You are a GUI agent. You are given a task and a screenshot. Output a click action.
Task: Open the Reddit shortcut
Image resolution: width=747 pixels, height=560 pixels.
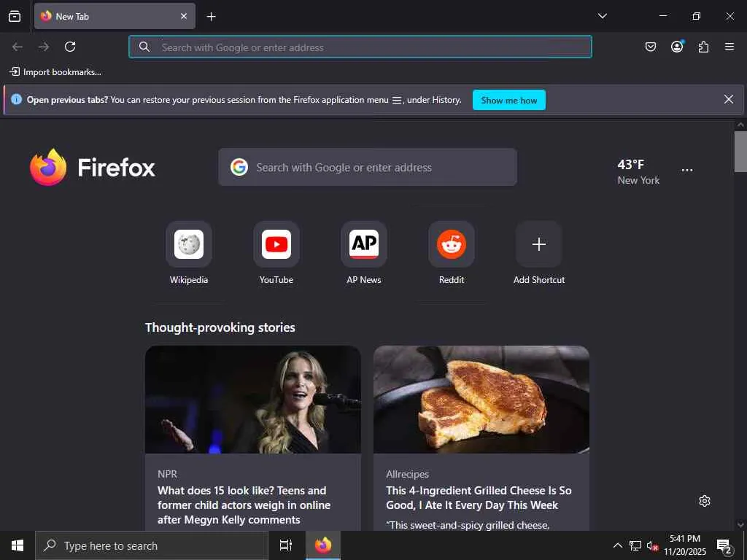[452, 253]
